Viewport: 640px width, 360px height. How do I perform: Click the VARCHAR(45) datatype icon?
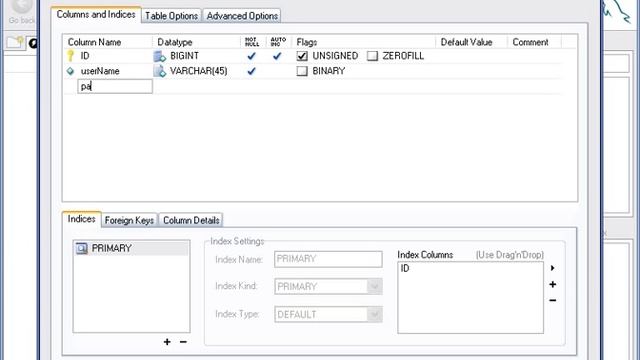(x=159, y=71)
